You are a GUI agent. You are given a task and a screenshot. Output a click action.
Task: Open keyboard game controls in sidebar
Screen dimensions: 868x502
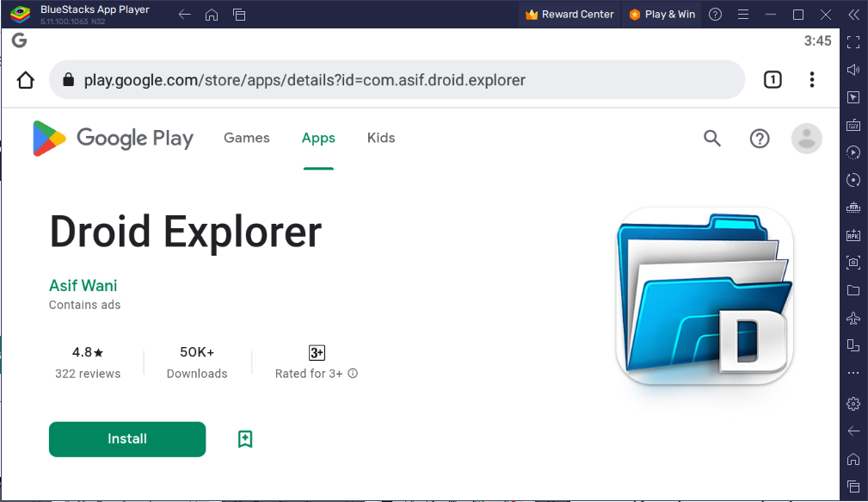pos(853,125)
